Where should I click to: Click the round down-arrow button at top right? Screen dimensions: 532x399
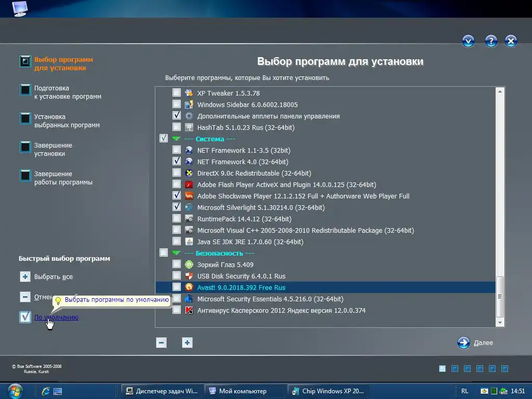[x=468, y=41]
